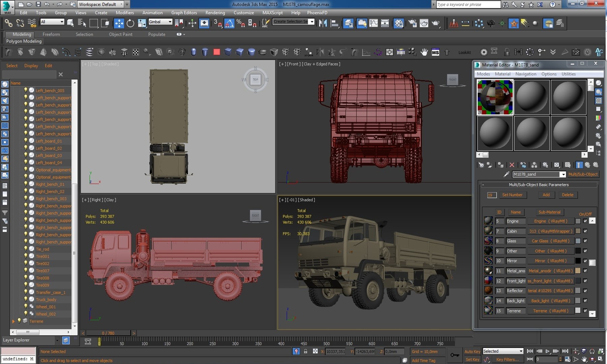Image resolution: width=607 pixels, height=364 pixels.
Task: Open Render Setup teapot icon
Action: click(412, 23)
